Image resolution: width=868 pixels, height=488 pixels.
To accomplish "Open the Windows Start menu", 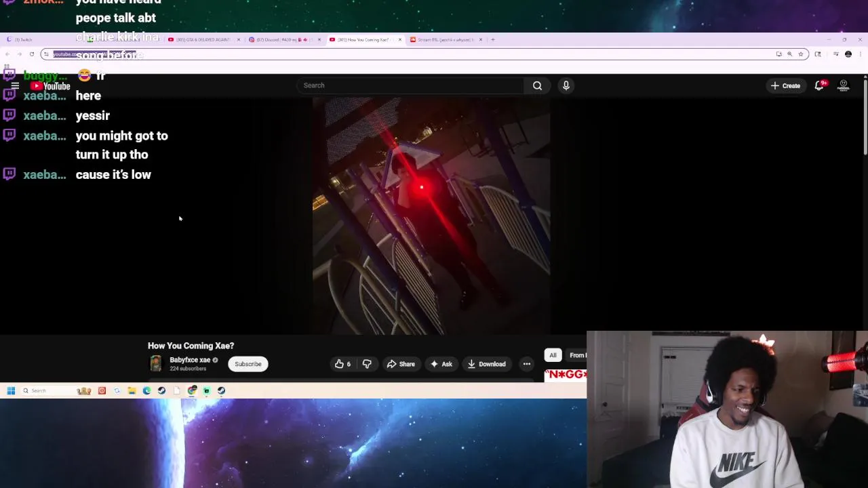I will pyautogui.click(x=11, y=390).
